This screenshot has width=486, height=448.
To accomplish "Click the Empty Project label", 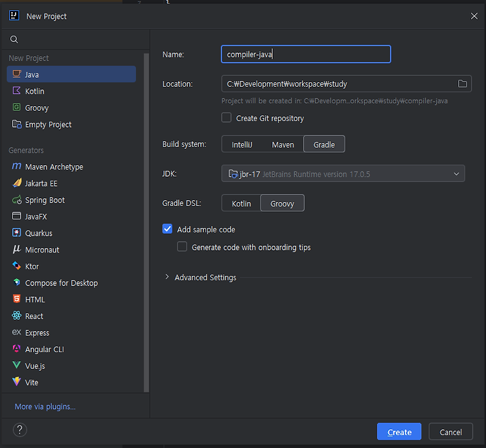I will point(49,124).
